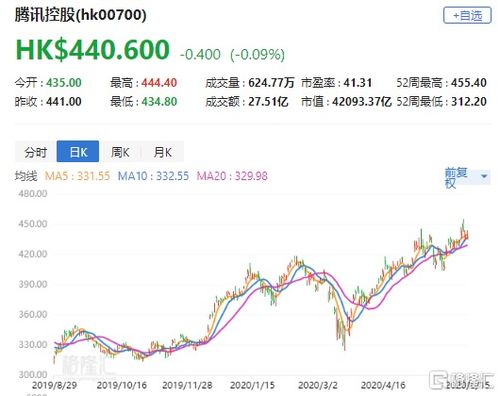Click the 2020/1/15 date axis label
500x396 pixels.
pyautogui.click(x=252, y=385)
